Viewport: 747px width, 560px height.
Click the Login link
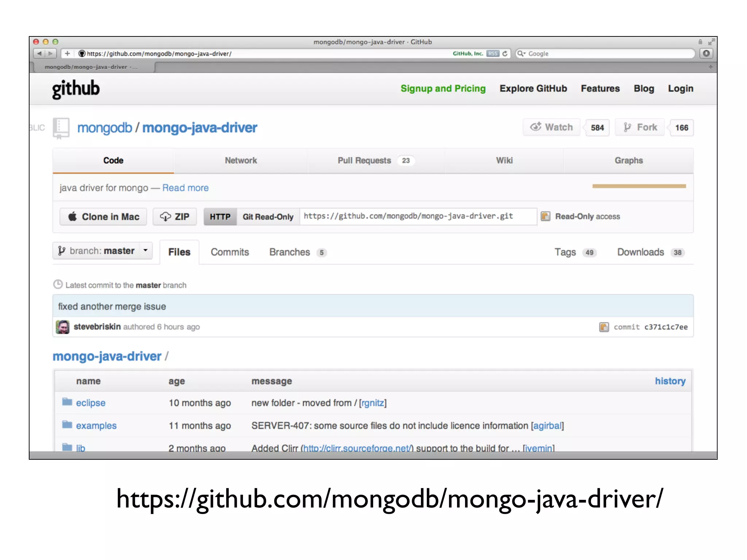tap(681, 89)
